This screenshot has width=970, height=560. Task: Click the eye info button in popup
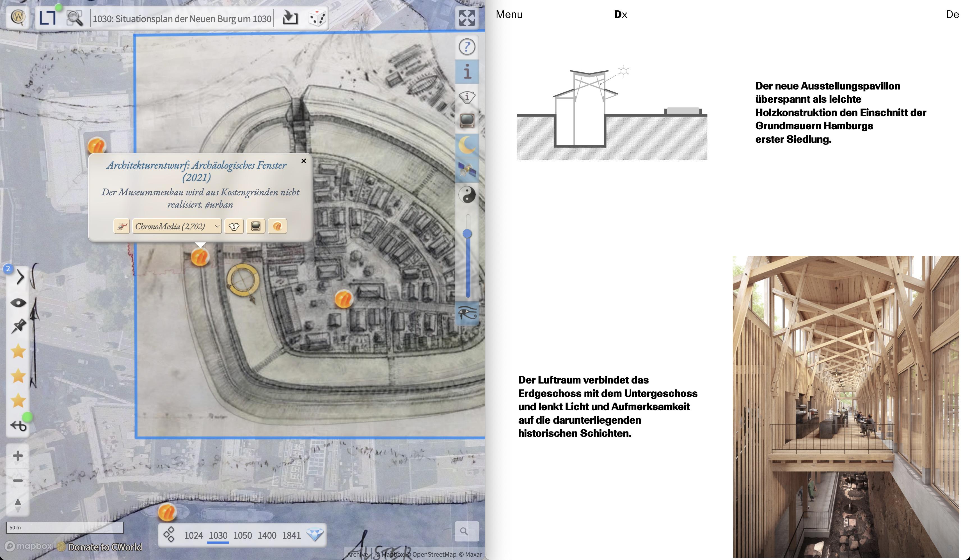click(234, 226)
